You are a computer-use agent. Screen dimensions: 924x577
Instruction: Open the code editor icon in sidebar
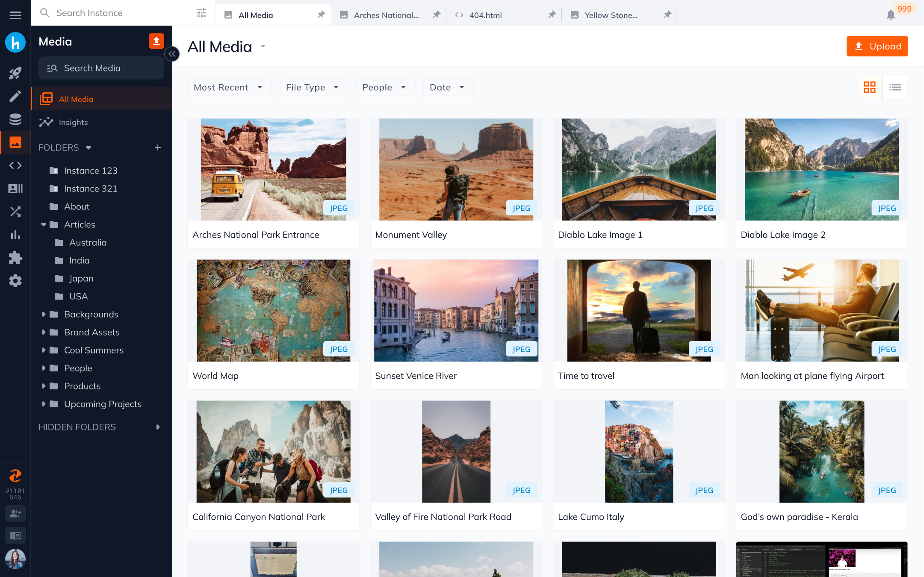click(15, 165)
